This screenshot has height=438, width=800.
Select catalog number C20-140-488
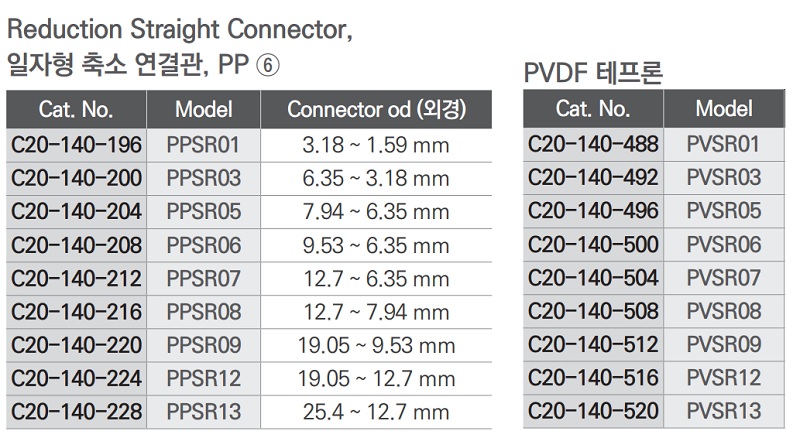pyautogui.click(x=593, y=145)
